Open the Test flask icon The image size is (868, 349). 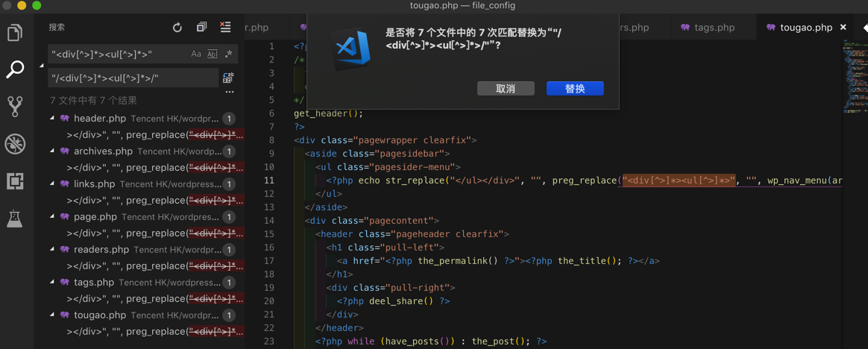pyautogui.click(x=15, y=218)
